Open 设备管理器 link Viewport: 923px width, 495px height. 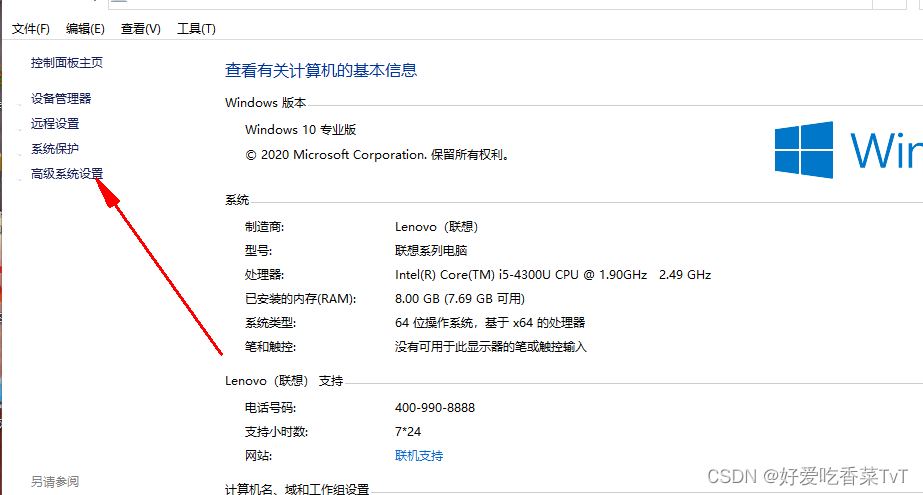61,99
